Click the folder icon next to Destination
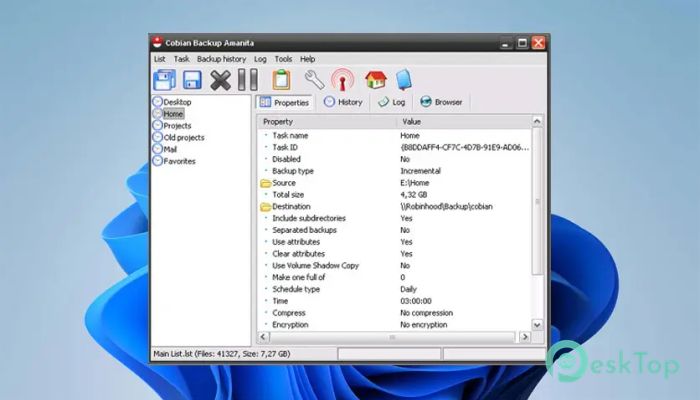700x400 pixels. click(266, 207)
